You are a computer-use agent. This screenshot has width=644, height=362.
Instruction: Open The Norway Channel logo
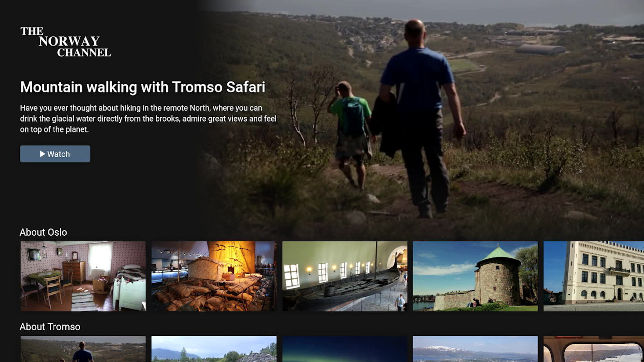pos(66,42)
